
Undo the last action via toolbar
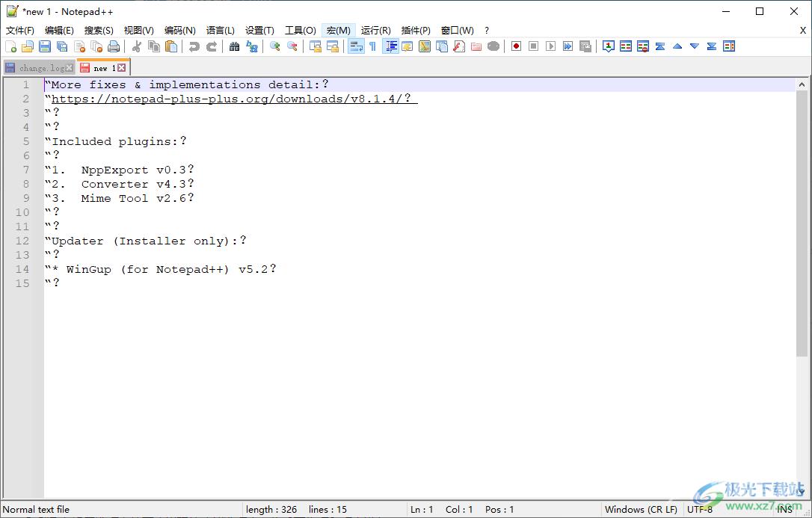click(x=194, y=46)
